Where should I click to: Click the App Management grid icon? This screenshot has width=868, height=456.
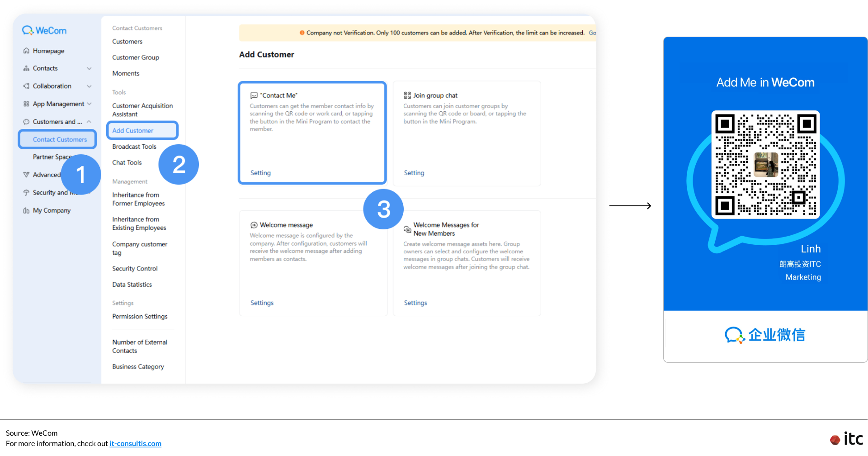(26, 104)
